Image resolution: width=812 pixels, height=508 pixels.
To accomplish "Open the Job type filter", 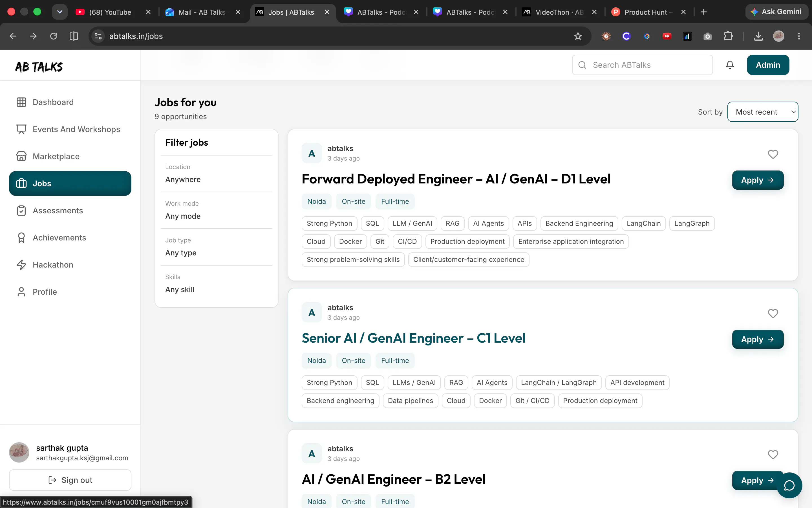I will point(217,247).
